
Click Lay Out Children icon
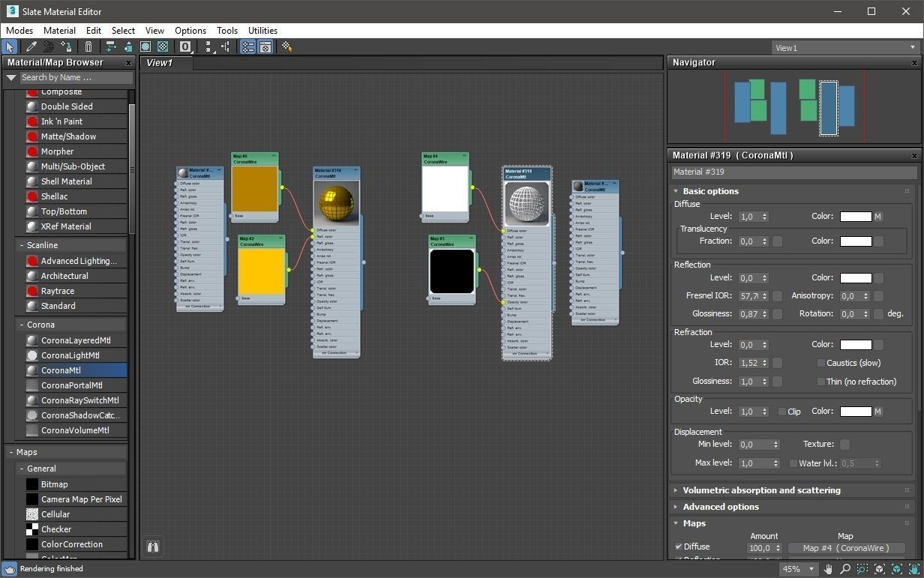point(226,46)
